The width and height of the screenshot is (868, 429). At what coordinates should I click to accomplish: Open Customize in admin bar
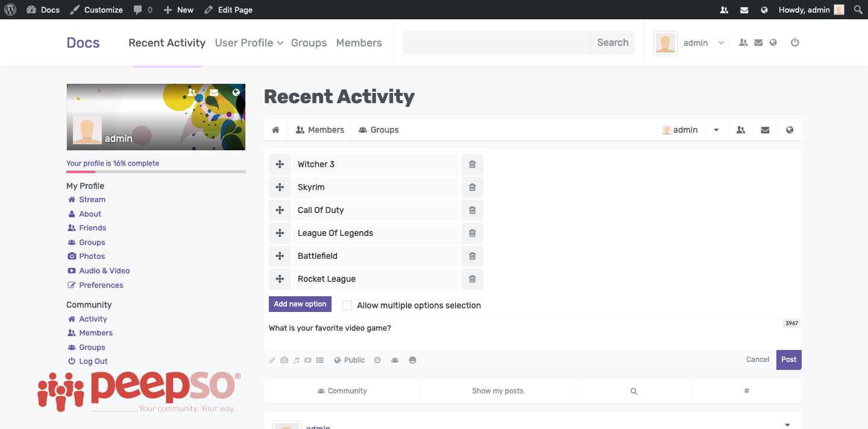coord(96,10)
